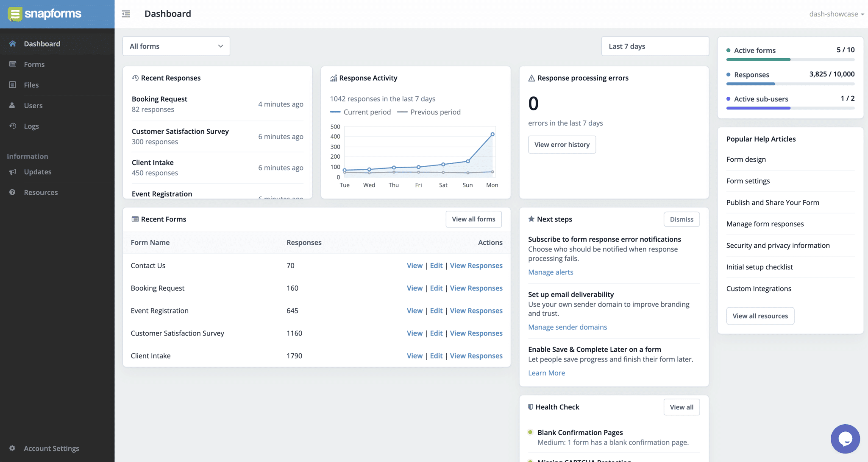The height and width of the screenshot is (462, 868).
Task: Click the Logs history icon in sidebar
Action: (13, 126)
